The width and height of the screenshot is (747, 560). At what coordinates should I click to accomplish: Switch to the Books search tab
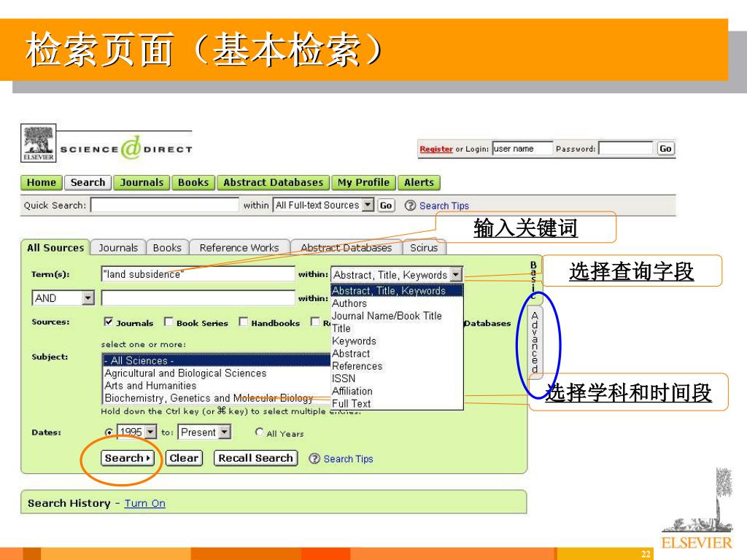pyautogui.click(x=167, y=248)
